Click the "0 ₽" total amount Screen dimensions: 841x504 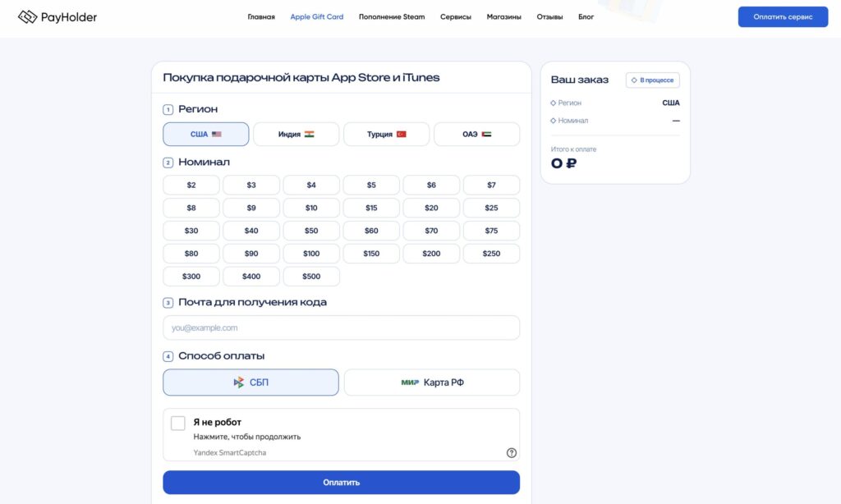tap(563, 163)
